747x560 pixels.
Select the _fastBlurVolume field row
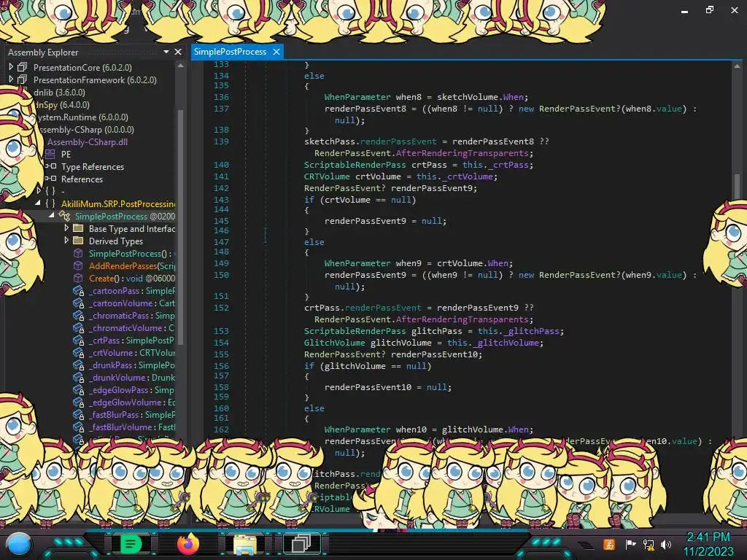click(x=124, y=427)
